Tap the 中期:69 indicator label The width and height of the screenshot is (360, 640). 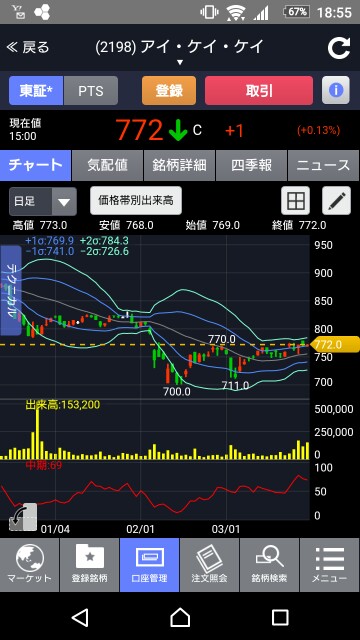pyautogui.click(x=44, y=465)
